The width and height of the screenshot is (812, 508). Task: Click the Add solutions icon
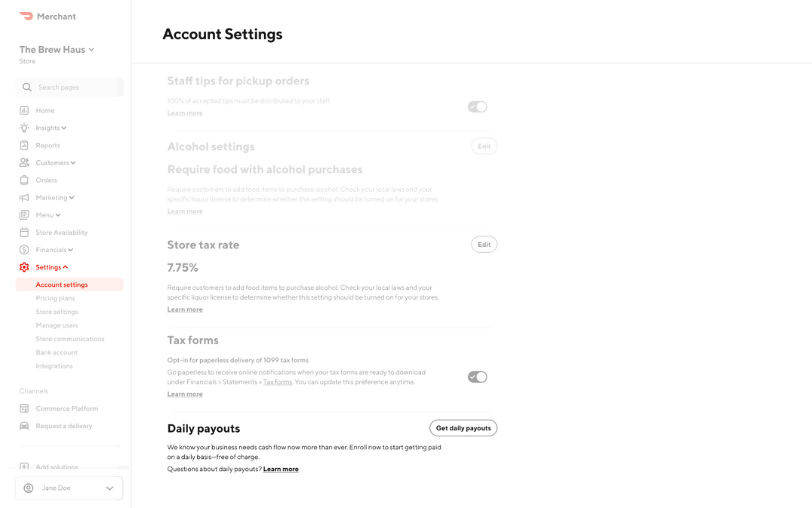tap(24, 467)
